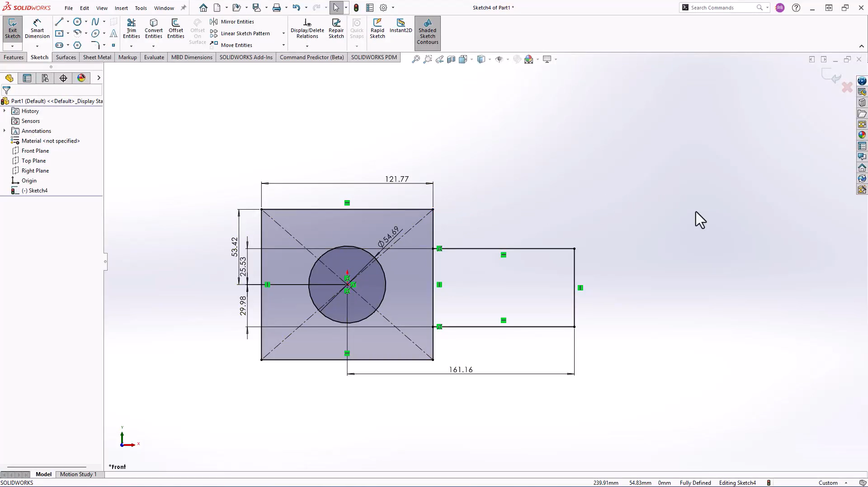Open the Insert menu
The width and height of the screenshot is (868, 487).
pyautogui.click(x=121, y=8)
